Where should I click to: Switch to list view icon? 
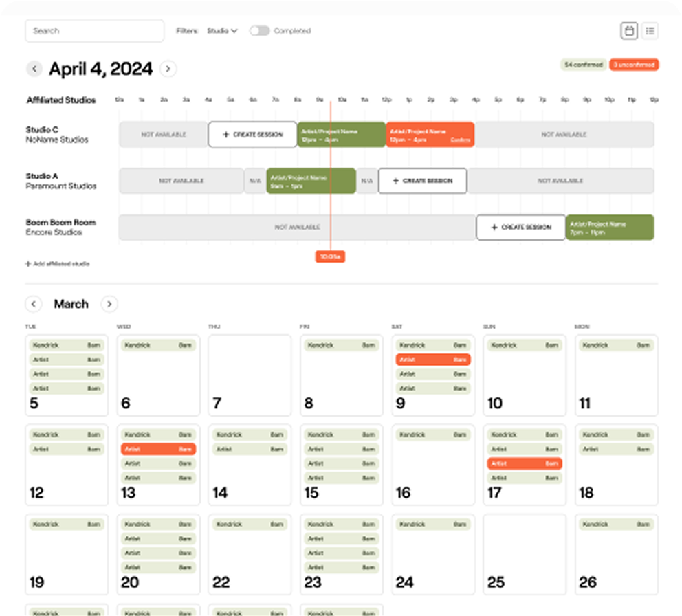click(650, 31)
